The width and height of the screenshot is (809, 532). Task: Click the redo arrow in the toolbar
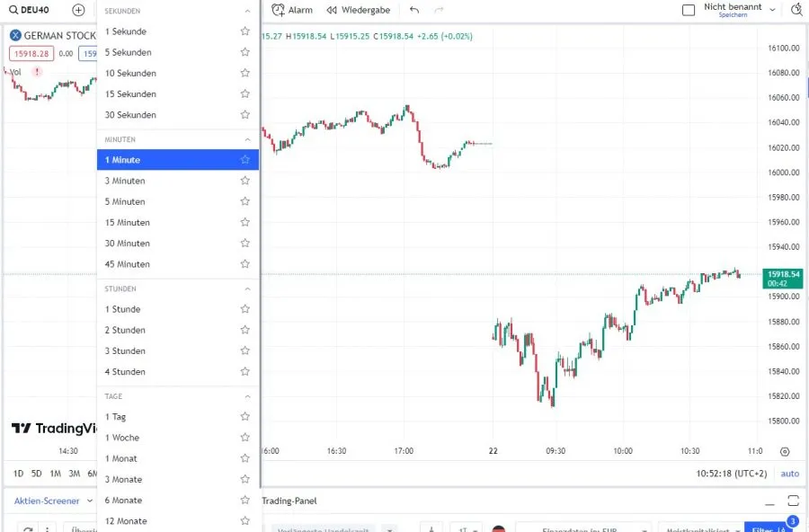[438, 10]
